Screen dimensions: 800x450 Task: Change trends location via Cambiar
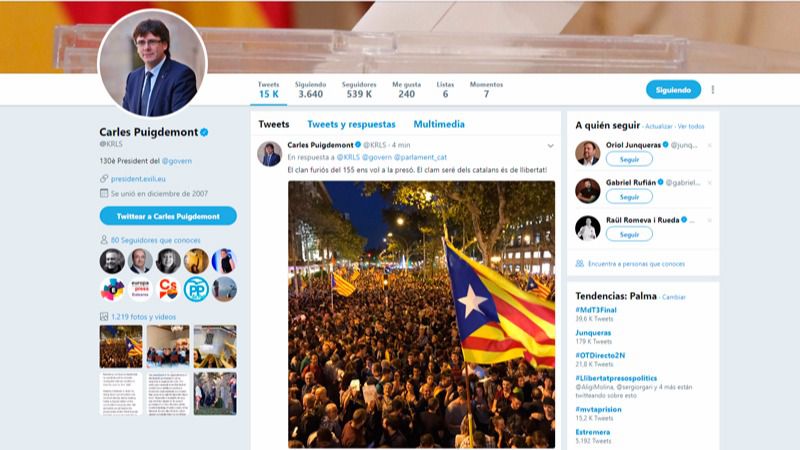click(673, 297)
